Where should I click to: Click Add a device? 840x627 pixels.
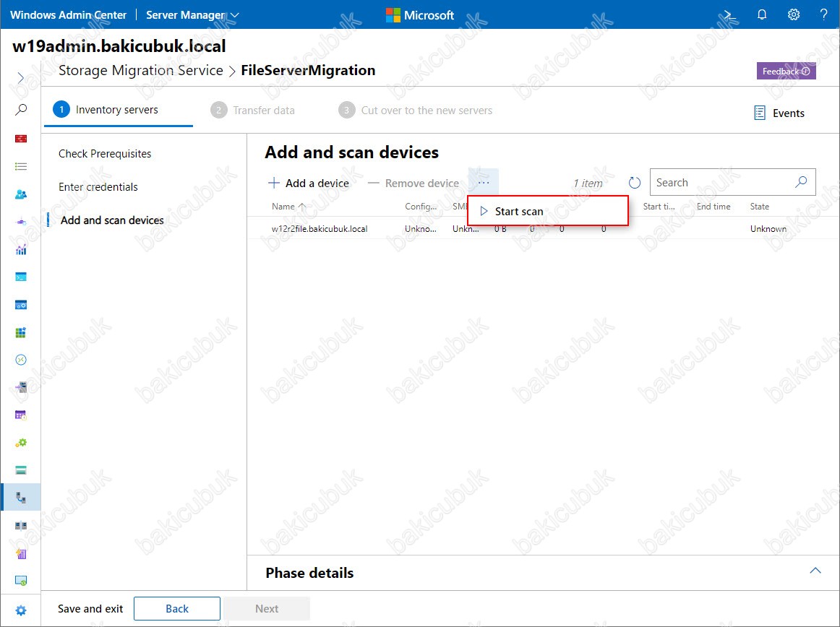click(309, 183)
